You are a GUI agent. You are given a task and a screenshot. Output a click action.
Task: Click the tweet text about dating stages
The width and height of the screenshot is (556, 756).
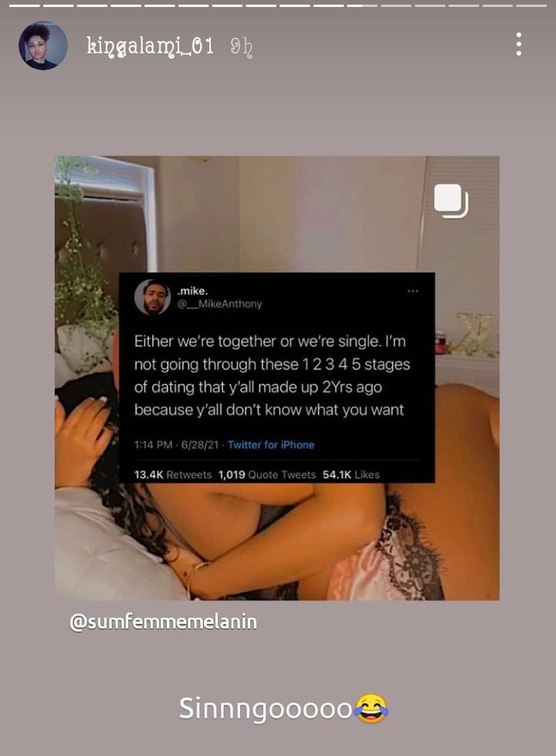point(272,375)
